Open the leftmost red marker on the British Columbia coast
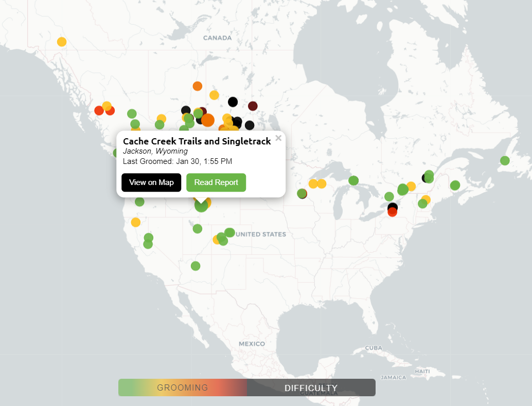The width and height of the screenshot is (532, 406). tap(99, 110)
